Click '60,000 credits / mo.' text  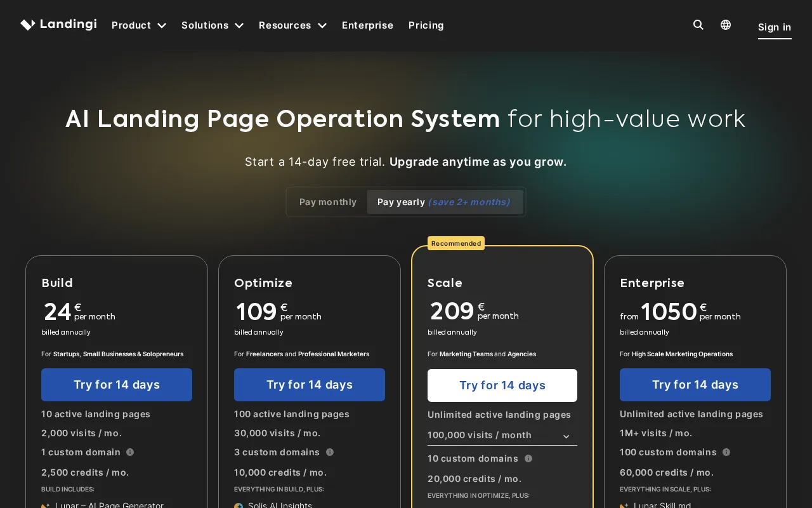click(667, 472)
